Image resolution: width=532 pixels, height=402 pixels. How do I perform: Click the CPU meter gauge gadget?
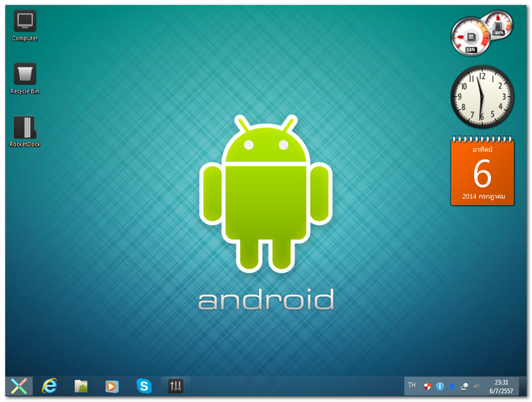coord(470,36)
